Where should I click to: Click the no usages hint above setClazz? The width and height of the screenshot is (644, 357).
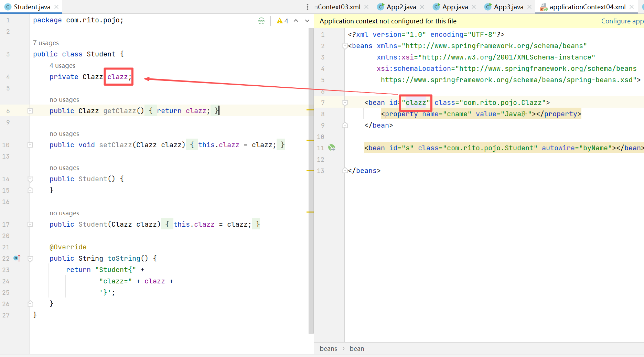[x=64, y=133]
